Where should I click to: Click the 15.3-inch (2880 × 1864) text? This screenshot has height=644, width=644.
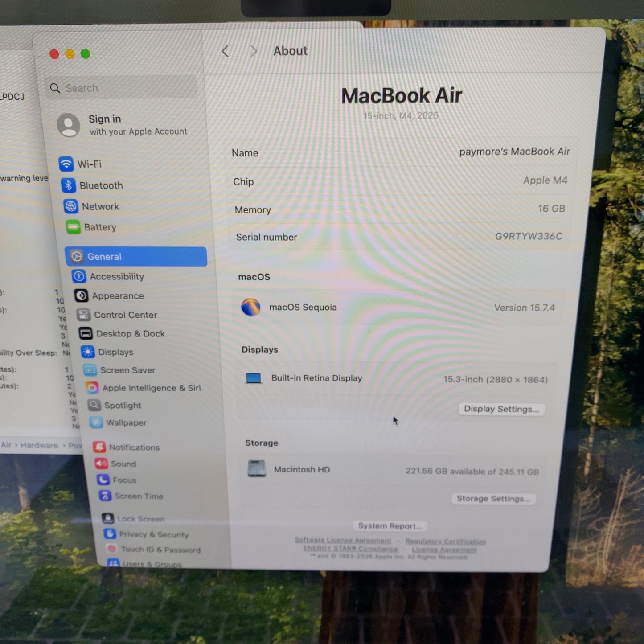pyautogui.click(x=495, y=380)
